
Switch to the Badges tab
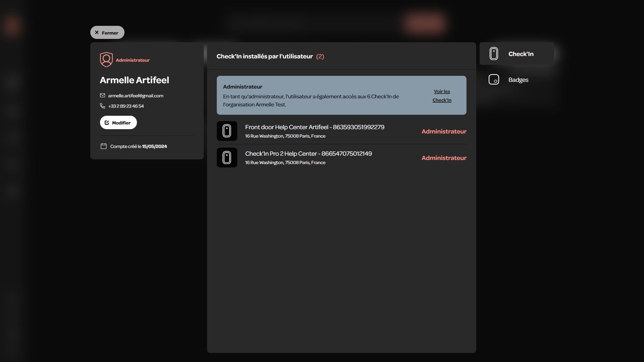(x=517, y=80)
